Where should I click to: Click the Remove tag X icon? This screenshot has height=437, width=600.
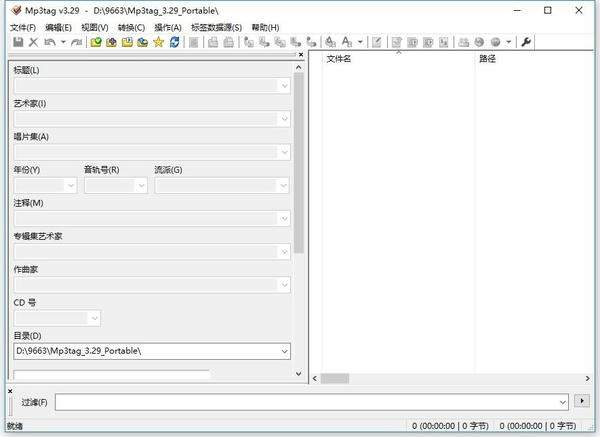click(x=34, y=42)
